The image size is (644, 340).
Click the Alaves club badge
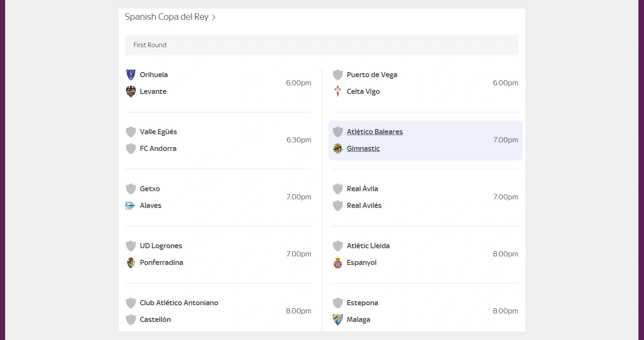coord(131,205)
